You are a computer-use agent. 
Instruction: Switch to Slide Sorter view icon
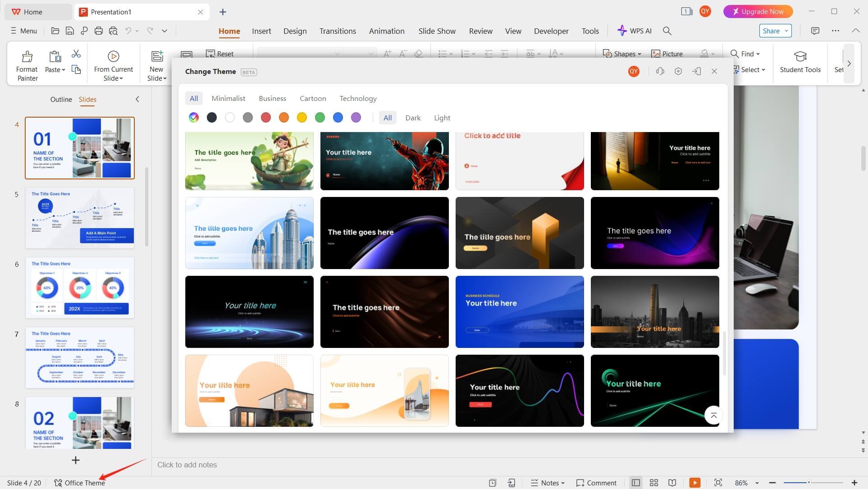point(654,483)
